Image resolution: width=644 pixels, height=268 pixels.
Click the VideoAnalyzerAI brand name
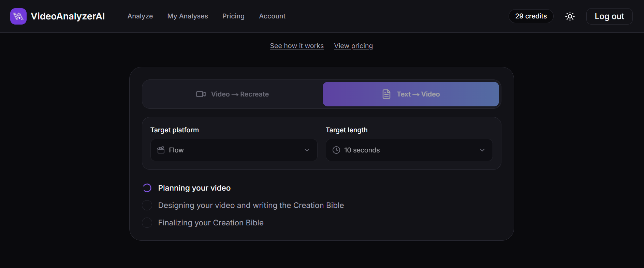coord(68,16)
